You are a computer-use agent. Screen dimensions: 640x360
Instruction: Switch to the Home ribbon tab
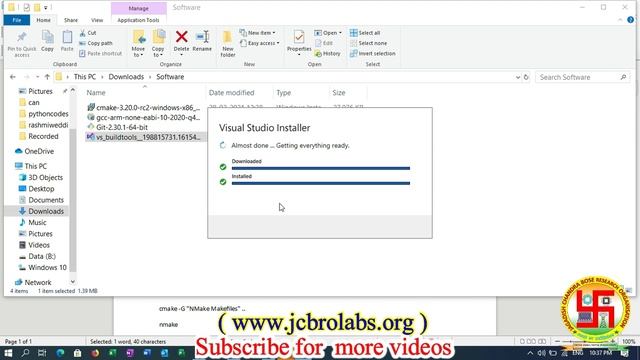tap(44, 20)
